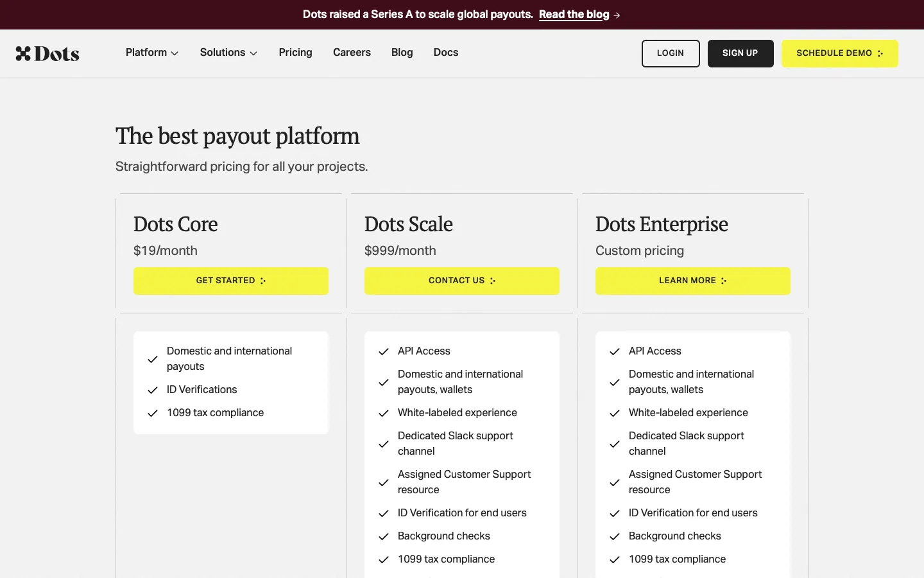Click 'Assigned Customer Support resource' in Dots Enterprise
924x578 pixels.
point(695,482)
